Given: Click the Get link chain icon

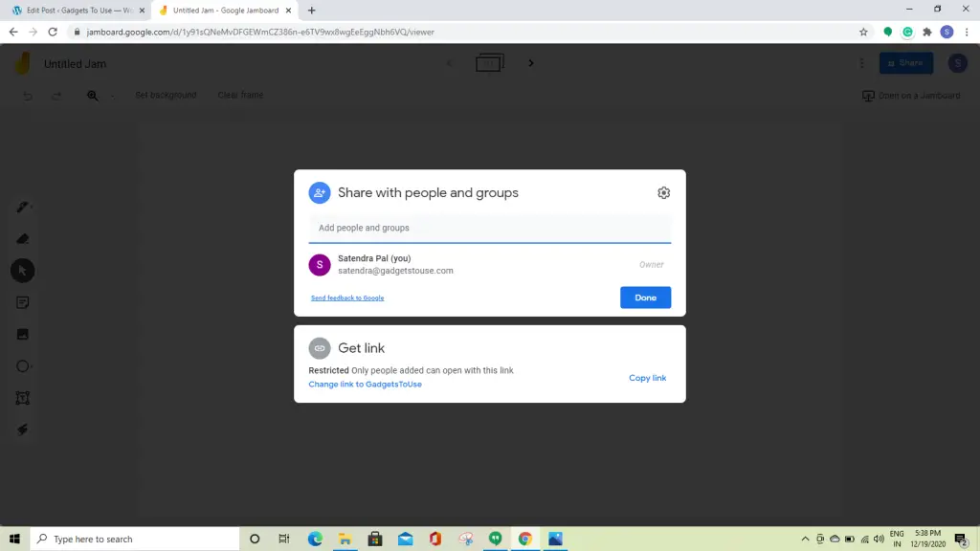Looking at the screenshot, I should pyautogui.click(x=320, y=348).
